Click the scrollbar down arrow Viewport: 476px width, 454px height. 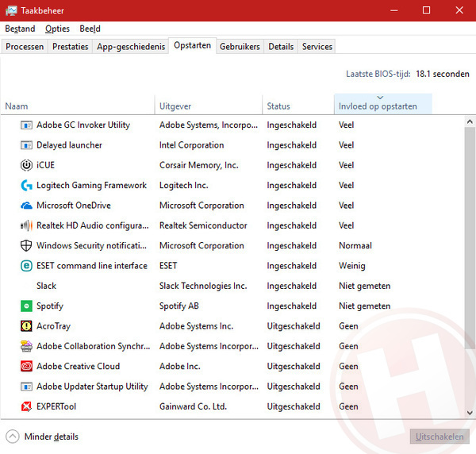click(x=470, y=413)
